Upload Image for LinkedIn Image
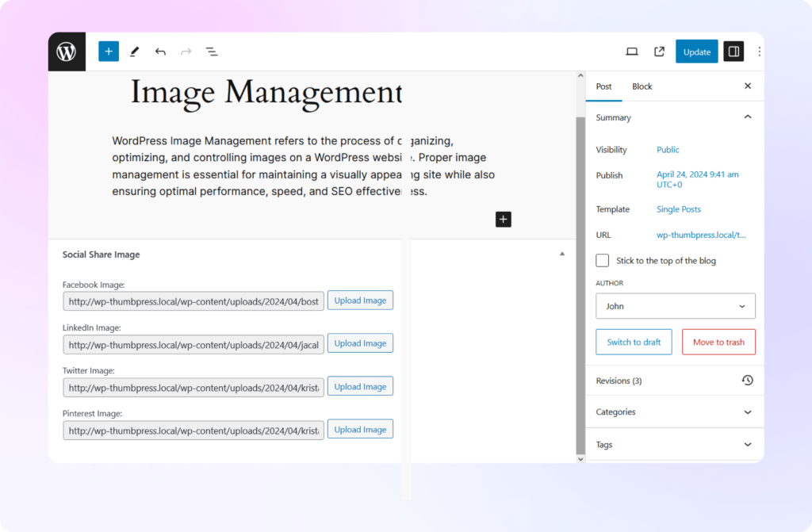This screenshot has height=532, width=812. coord(360,343)
